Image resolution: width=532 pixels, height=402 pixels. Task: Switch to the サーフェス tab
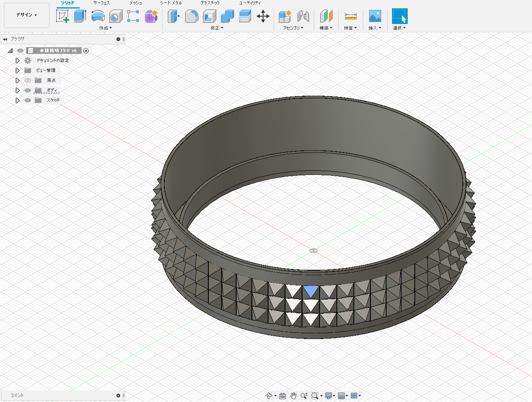click(102, 3)
